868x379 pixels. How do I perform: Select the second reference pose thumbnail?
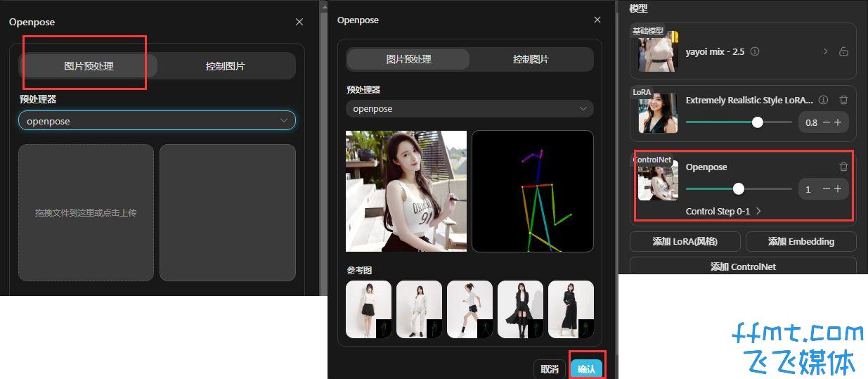(420, 309)
